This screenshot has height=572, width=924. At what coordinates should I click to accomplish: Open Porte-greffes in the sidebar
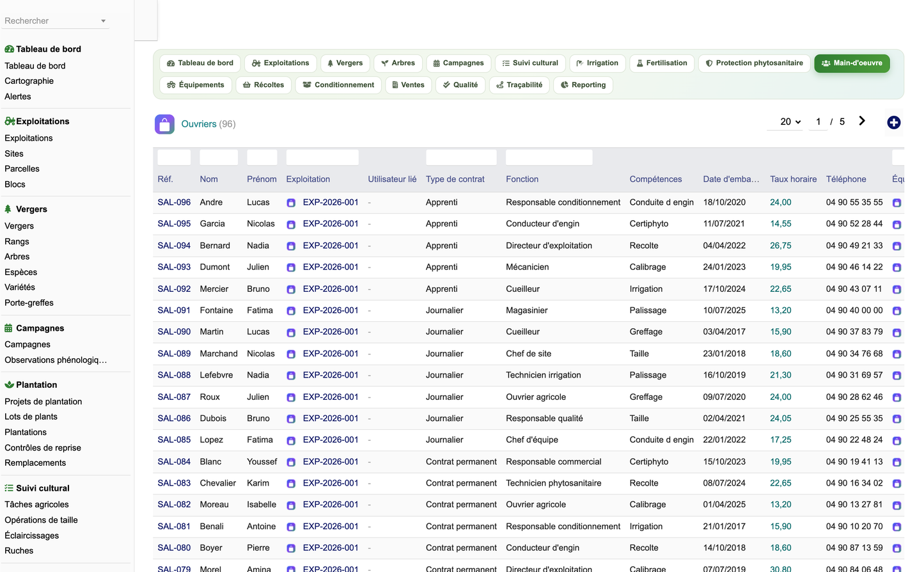29,303
